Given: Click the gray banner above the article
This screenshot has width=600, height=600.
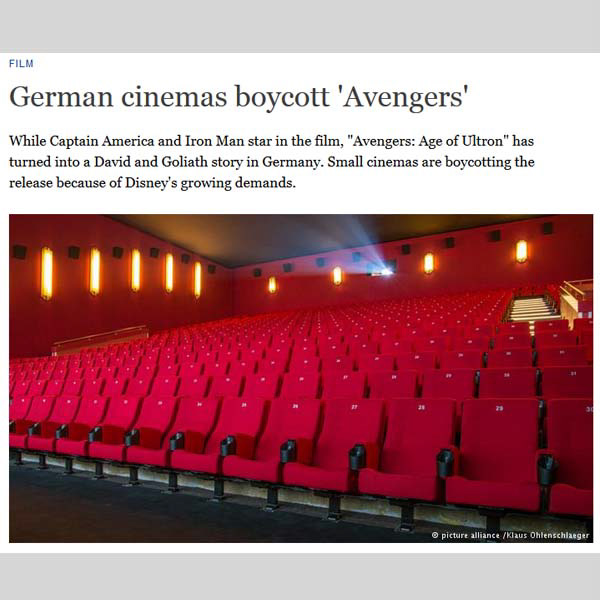Looking at the screenshot, I should point(300,26).
